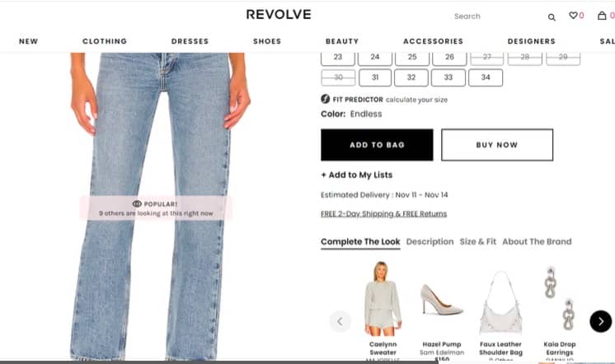Show previous Complete The Look items
This screenshot has height=364, width=615.
[340, 322]
